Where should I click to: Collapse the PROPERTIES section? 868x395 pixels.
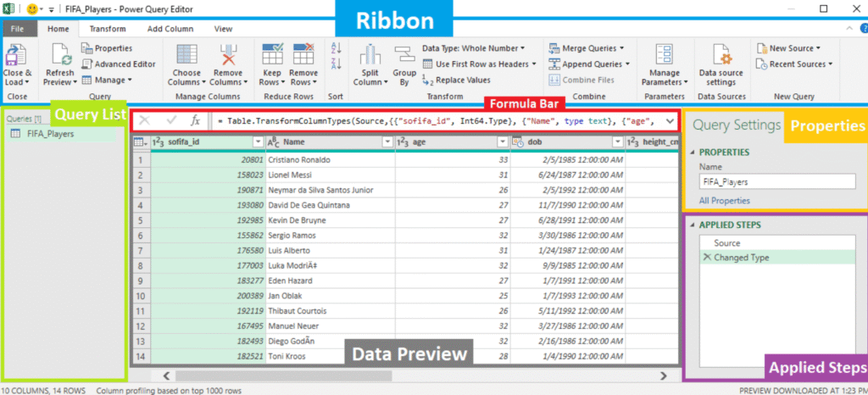[693, 152]
